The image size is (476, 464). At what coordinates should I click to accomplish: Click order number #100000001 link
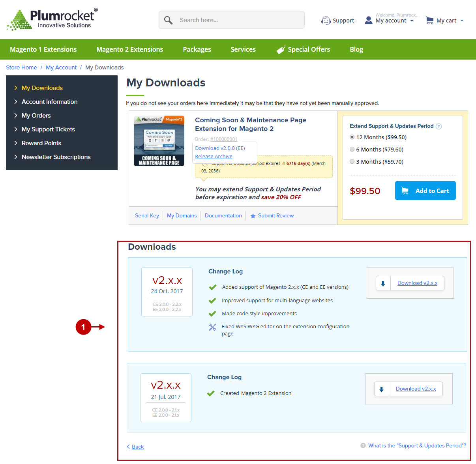coord(224,139)
